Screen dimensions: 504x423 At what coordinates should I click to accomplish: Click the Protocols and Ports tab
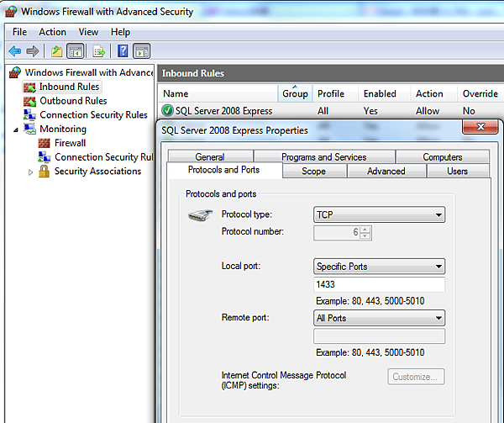tap(223, 170)
